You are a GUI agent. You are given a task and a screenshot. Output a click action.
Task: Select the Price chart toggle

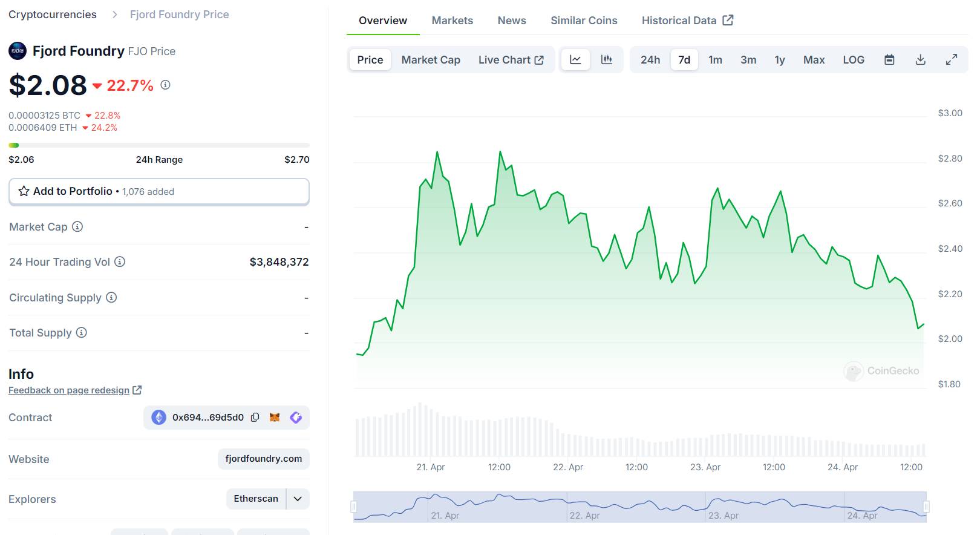tap(370, 60)
